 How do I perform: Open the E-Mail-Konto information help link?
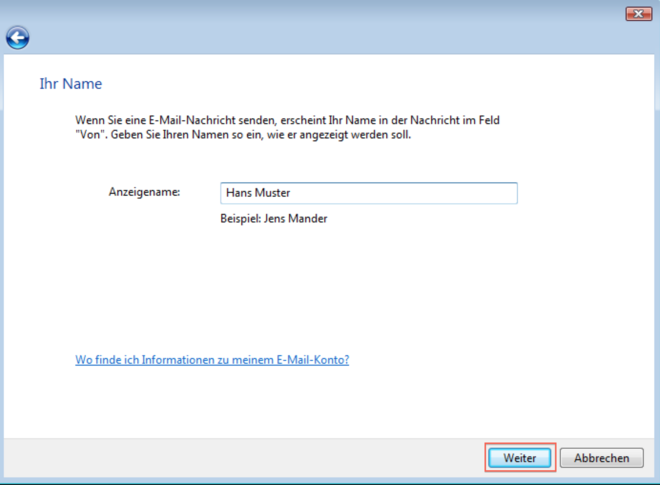click(212, 360)
